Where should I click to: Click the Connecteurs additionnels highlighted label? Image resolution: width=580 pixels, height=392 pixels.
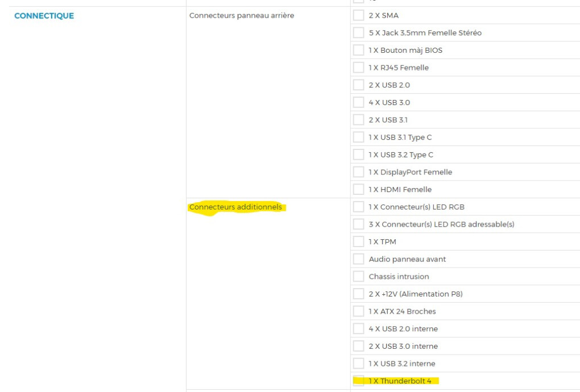pos(235,207)
